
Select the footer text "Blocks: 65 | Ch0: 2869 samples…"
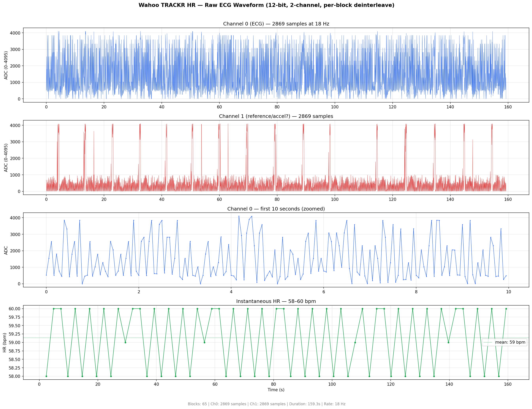266,404
